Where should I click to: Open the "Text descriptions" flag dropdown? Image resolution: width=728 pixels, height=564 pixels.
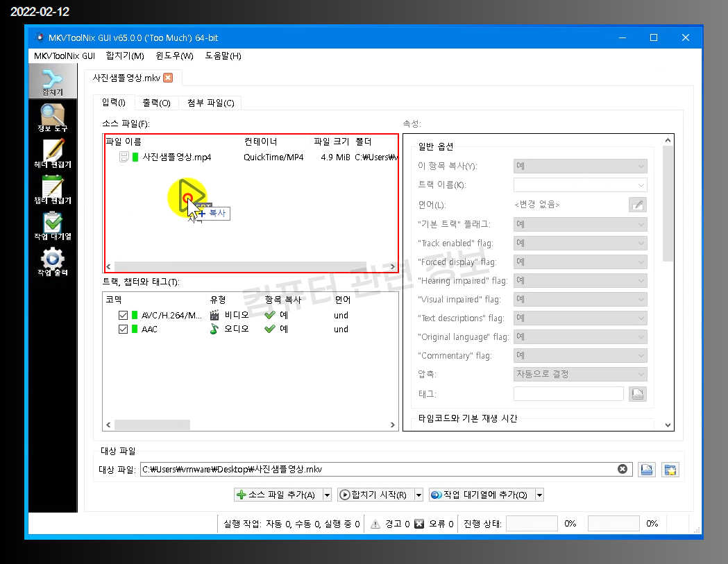pyautogui.click(x=580, y=318)
